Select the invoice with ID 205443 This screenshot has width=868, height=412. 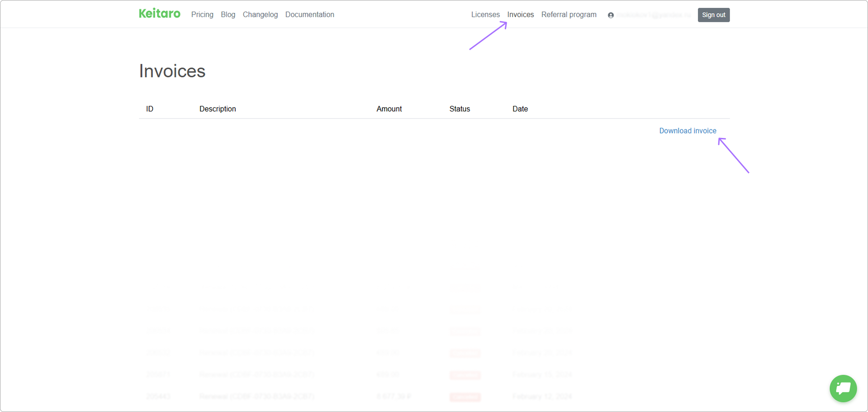tap(158, 397)
